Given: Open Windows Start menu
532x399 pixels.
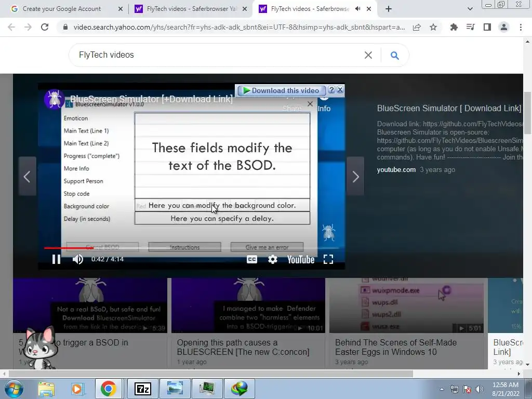Looking at the screenshot, I should [x=14, y=389].
